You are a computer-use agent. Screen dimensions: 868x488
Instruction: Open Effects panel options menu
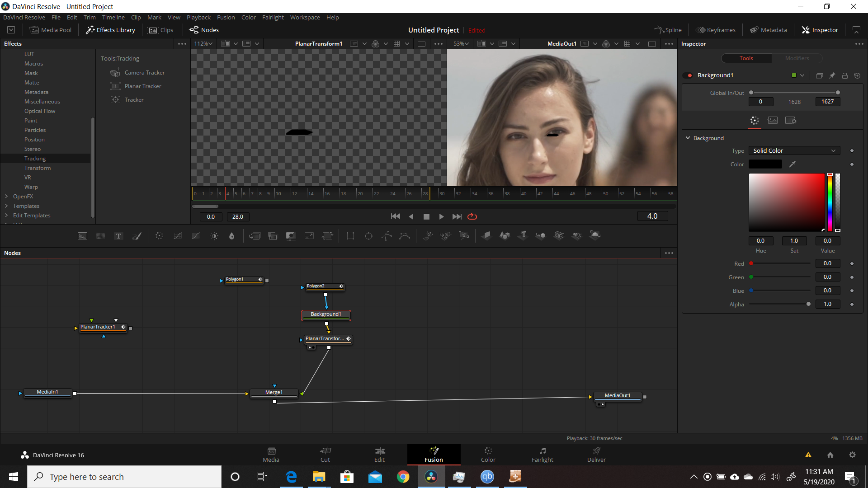click(x=182, y=44)
